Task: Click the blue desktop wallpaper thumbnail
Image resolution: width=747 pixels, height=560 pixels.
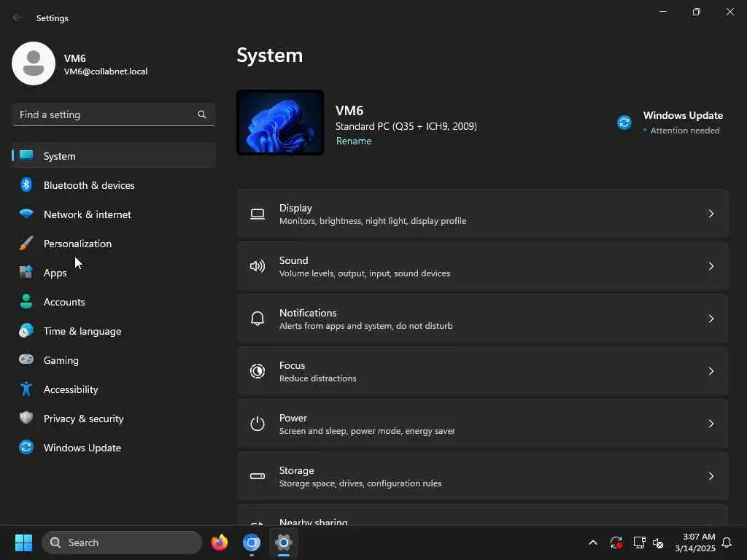Action: pos(280,122)
